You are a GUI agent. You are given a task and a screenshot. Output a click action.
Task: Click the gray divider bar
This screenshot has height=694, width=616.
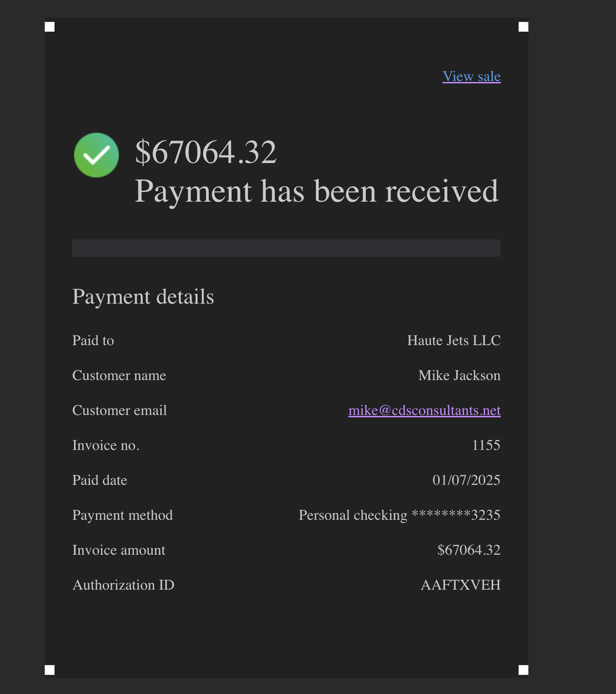pos(287,248)
